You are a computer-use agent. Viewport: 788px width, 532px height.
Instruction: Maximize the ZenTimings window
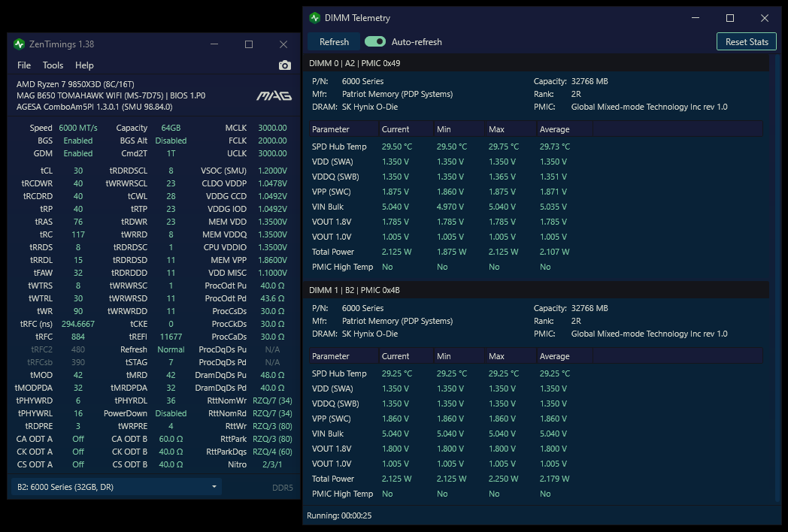pos(249,44)
